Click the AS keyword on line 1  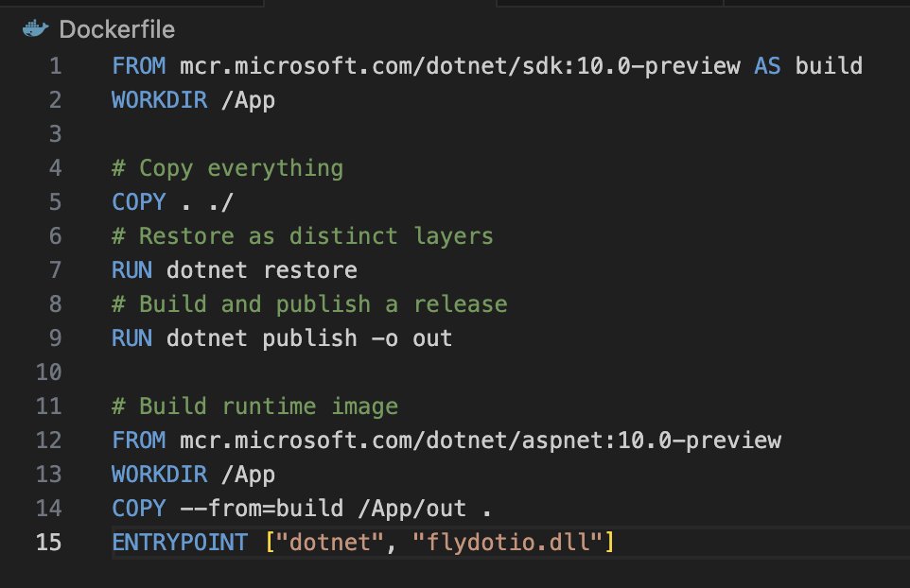point(767,66)
